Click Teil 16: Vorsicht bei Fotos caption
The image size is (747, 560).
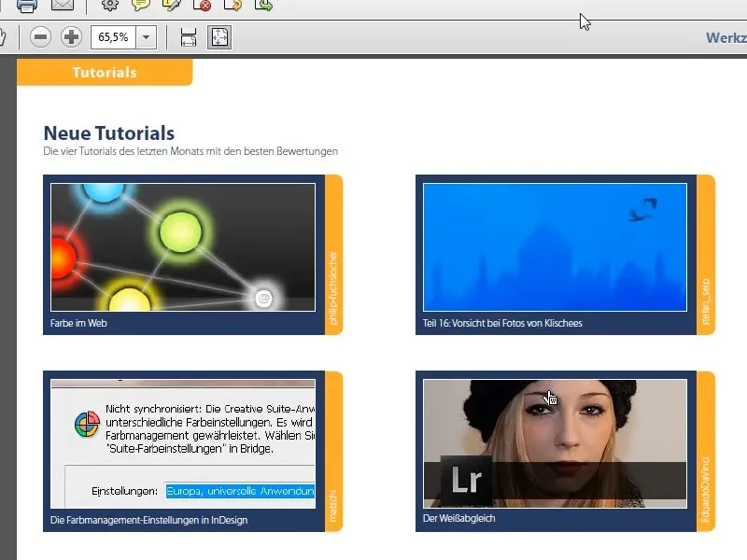tap(502, 323)
